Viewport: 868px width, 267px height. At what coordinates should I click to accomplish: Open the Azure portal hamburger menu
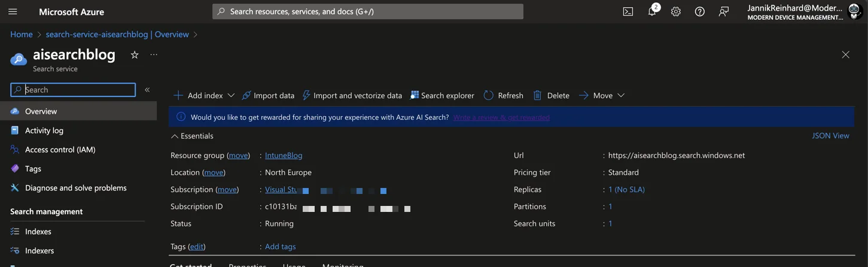point(13,11)
